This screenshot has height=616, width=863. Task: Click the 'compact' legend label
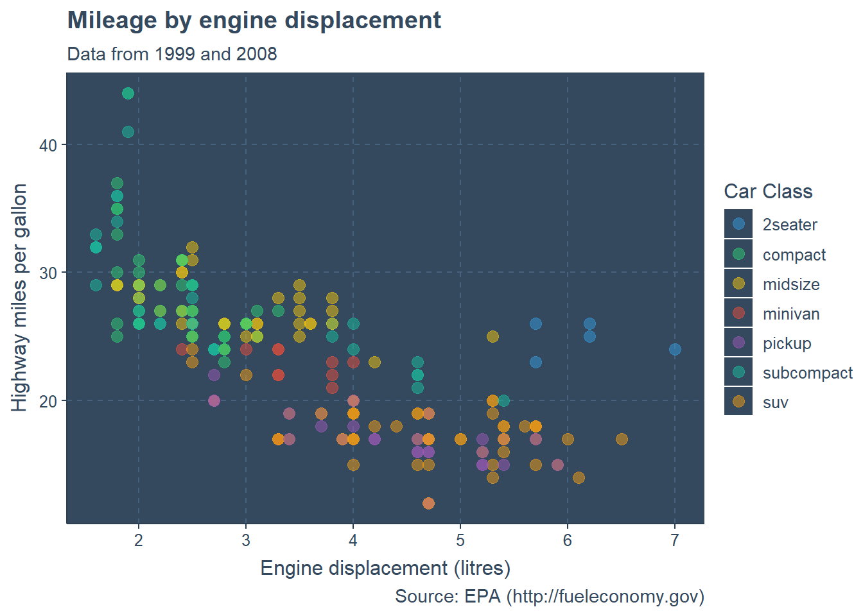pyautogui.click(x=794, y=255)
